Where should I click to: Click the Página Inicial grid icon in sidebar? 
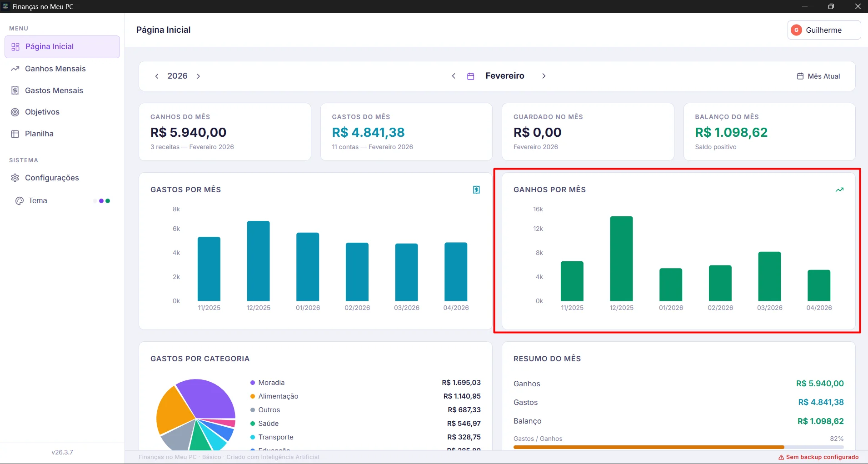tap(15, 47)
